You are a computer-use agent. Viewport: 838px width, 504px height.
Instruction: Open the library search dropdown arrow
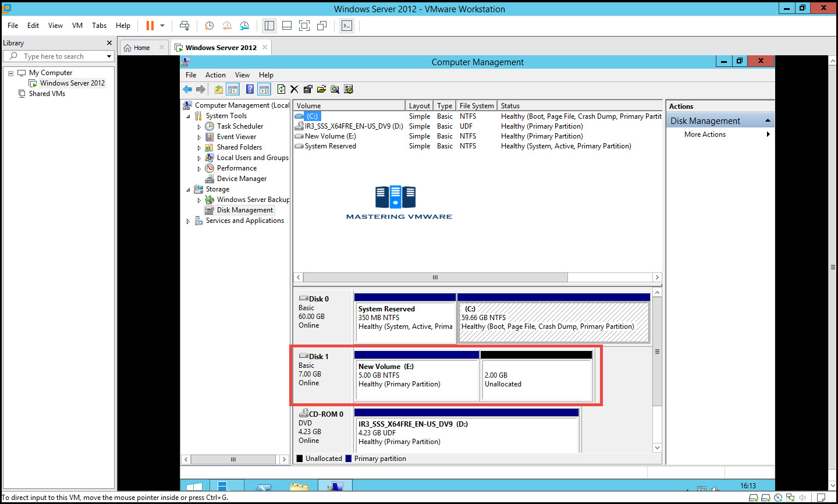[109, 56]
